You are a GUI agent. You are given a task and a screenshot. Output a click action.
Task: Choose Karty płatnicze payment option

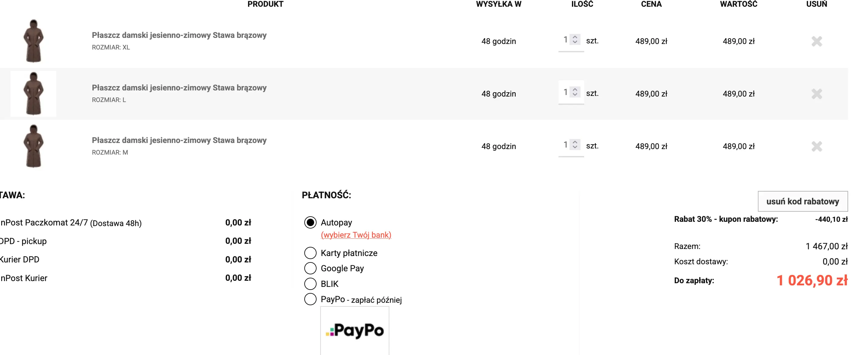pyautogui.click(x=310, y=253)
